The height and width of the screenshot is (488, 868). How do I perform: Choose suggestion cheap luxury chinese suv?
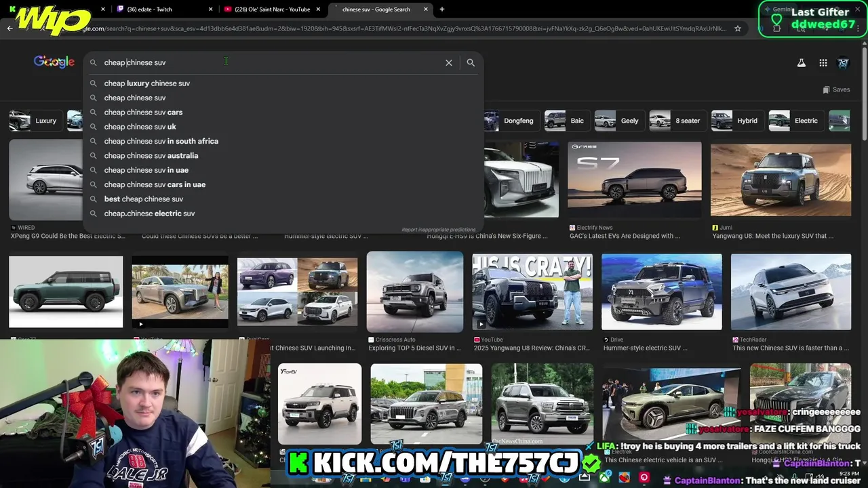point(283,83)
